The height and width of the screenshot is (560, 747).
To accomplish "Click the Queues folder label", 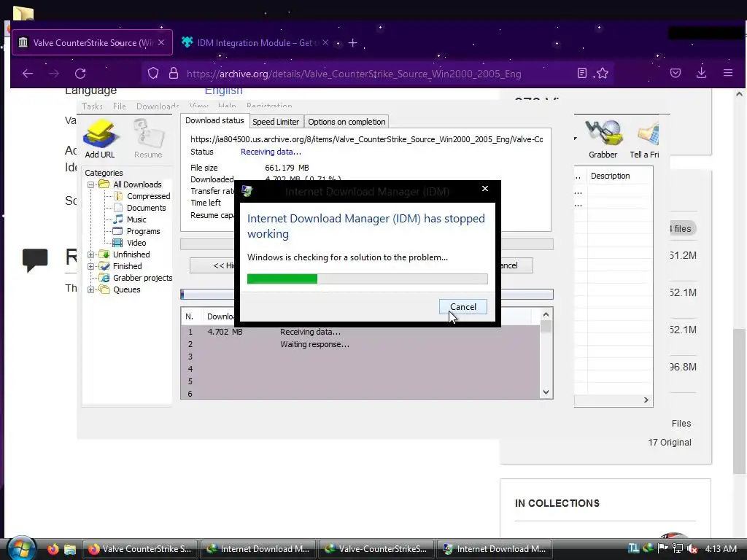I will coord(126,289).
